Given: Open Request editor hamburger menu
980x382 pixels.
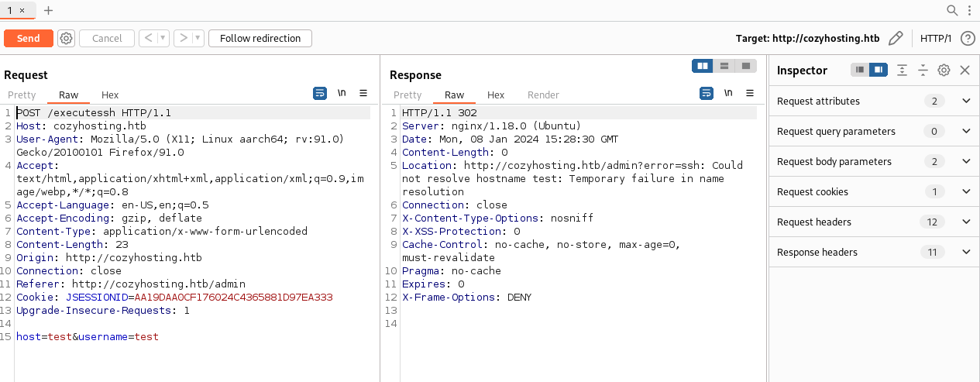Looking at the screenshot, I should [363, 93].
